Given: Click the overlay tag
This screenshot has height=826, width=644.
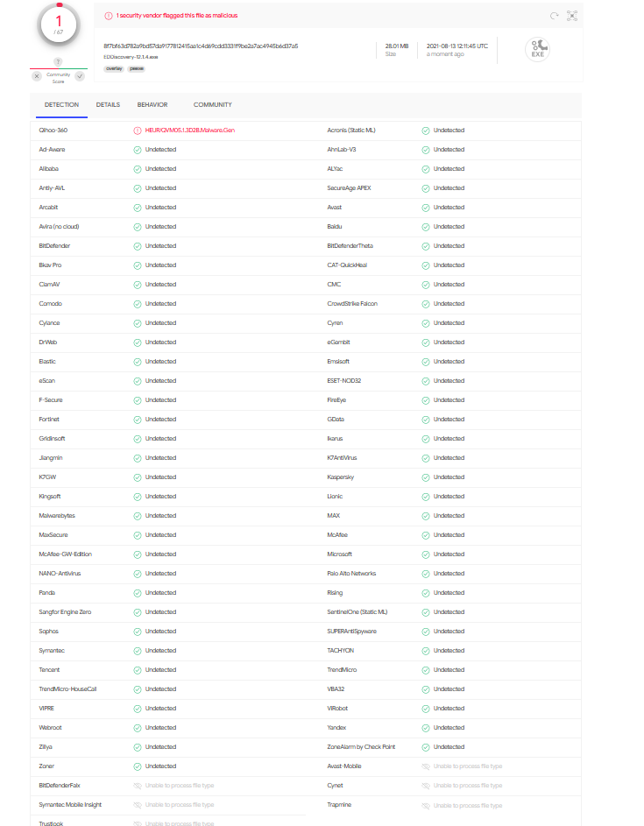Looking at the screenshot, I should 115,67.
